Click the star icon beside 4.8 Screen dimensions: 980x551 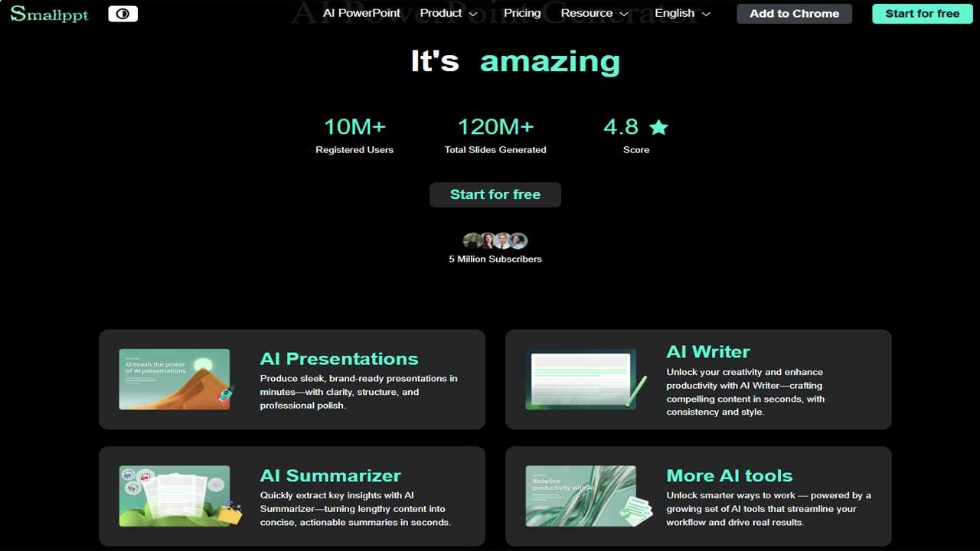click(x=658, y=127)
